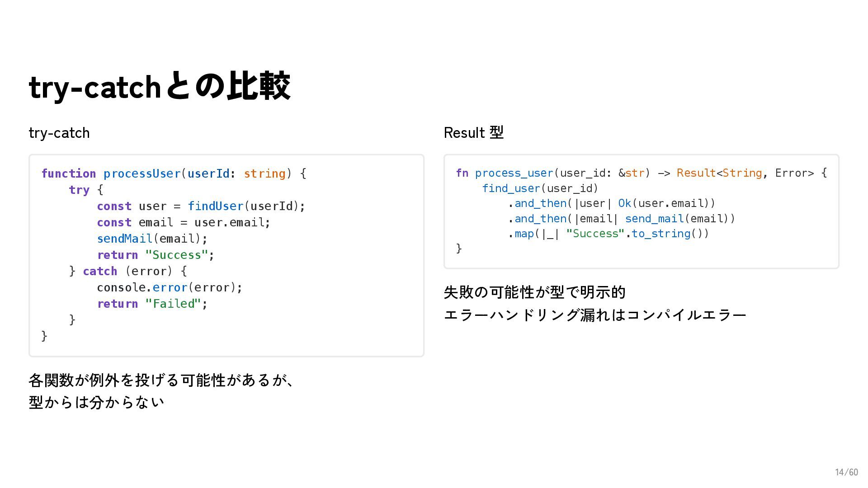Viewport: 868px width, 488px height.
Task: Click the slide title 'try-catchとの比較'
Action: coord(159,86)
